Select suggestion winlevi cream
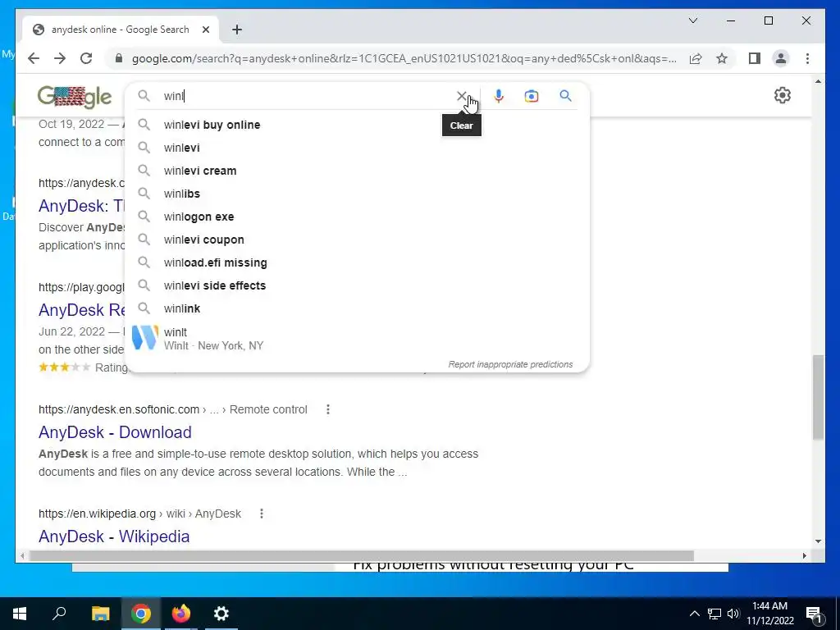Screen dimensions: 840x630 pos(358,171)
